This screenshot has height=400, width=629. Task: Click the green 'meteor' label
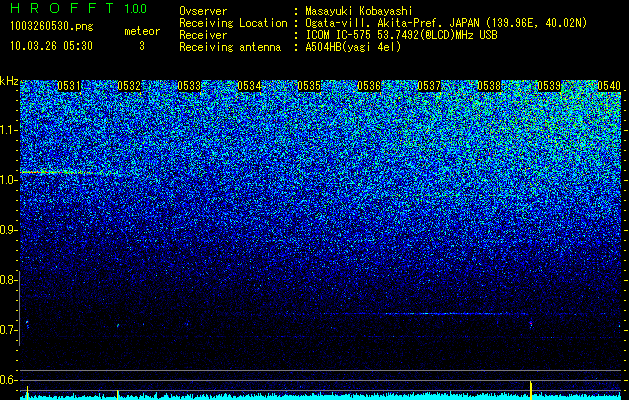coord(142,31)
